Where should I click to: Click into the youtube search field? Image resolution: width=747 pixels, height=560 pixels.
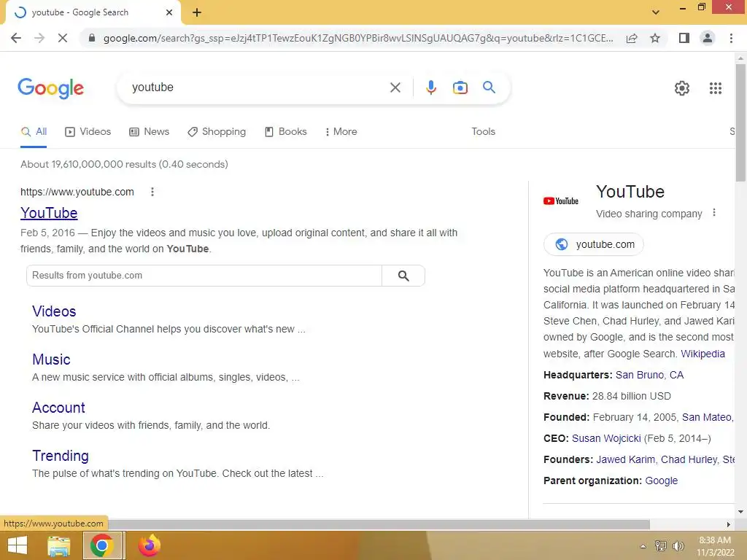[258, 87]
